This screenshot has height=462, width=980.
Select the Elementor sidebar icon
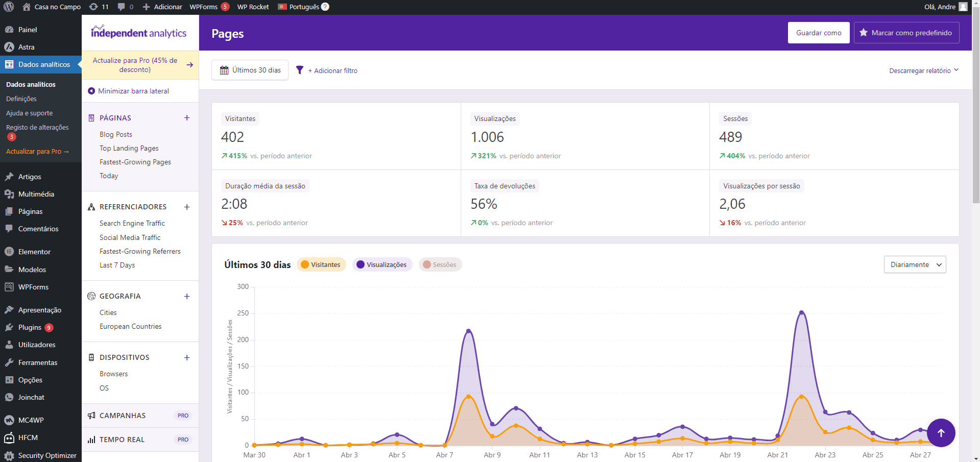pos(9,251)
